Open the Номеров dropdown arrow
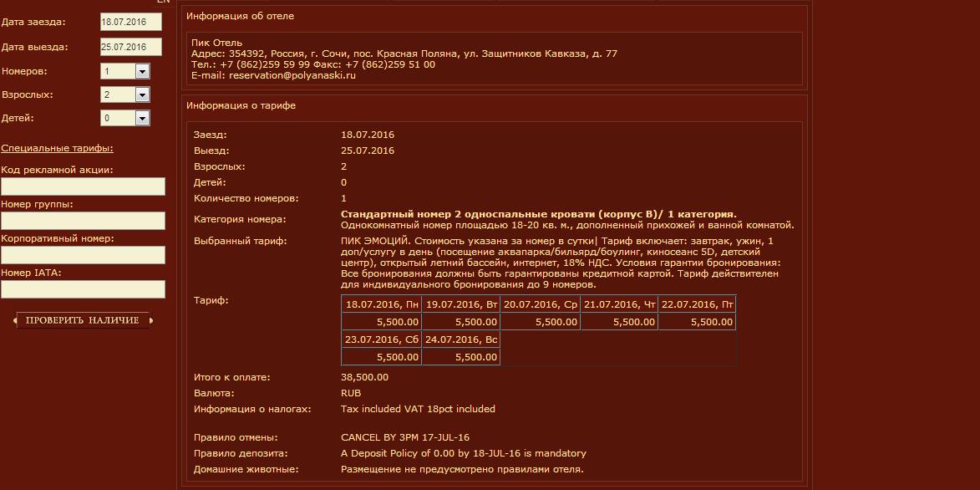Screen dimensions: 980x490 142,72
